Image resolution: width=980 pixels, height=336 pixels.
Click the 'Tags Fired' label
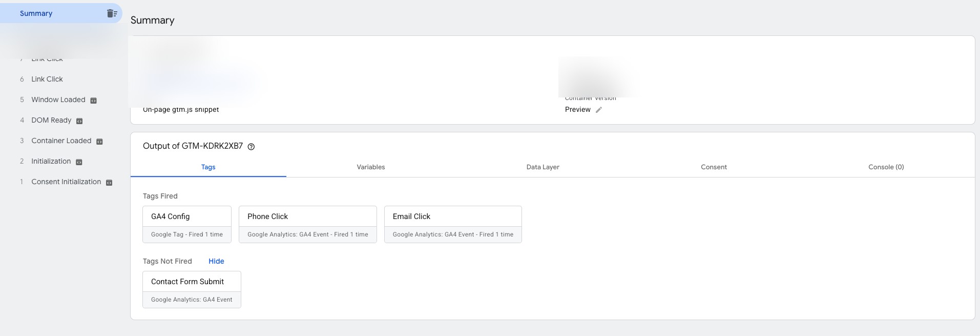[160, 196]
